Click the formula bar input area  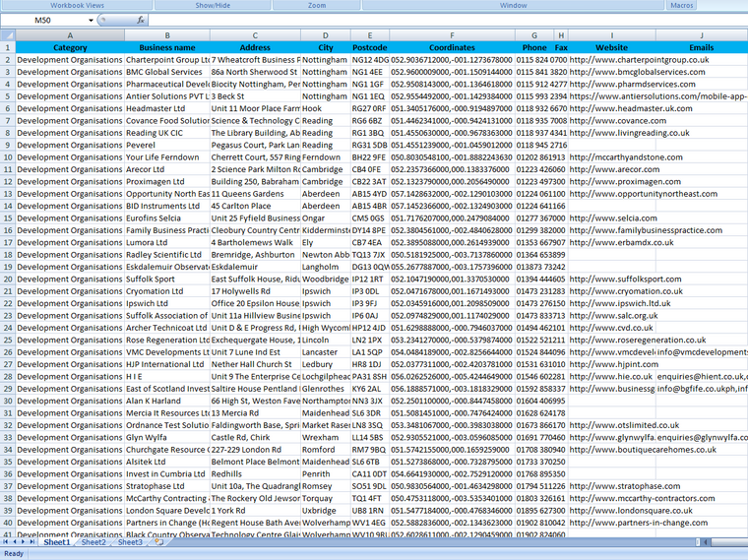click(x=448, y=20)
